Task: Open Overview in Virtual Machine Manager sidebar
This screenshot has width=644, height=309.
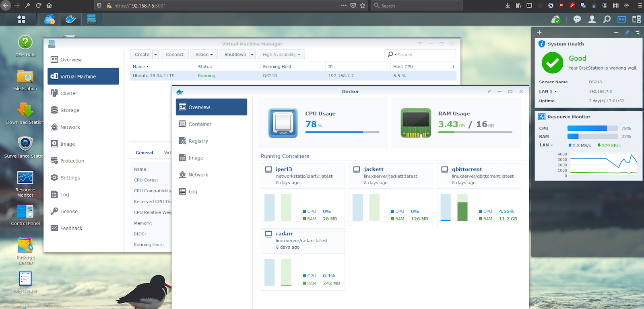Action: 83,60
